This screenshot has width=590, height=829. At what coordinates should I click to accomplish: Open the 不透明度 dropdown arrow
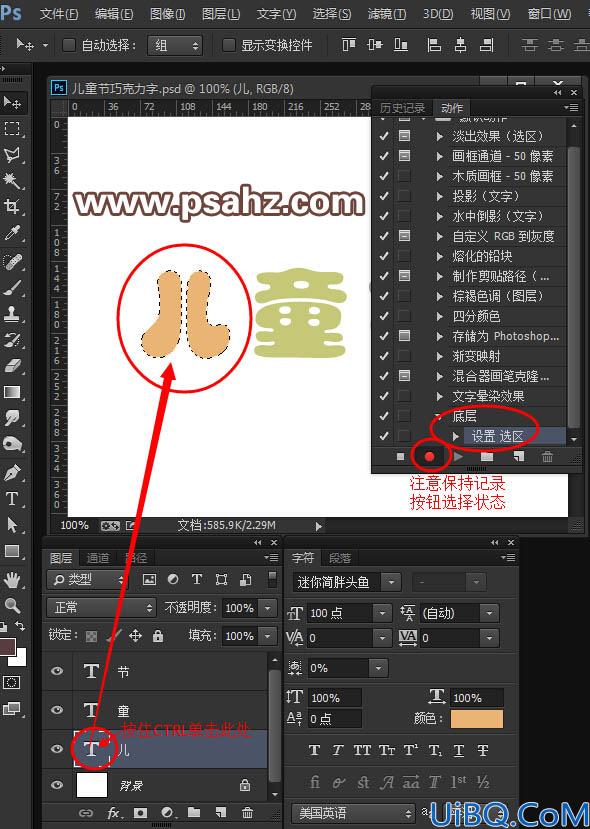(268, 608)
